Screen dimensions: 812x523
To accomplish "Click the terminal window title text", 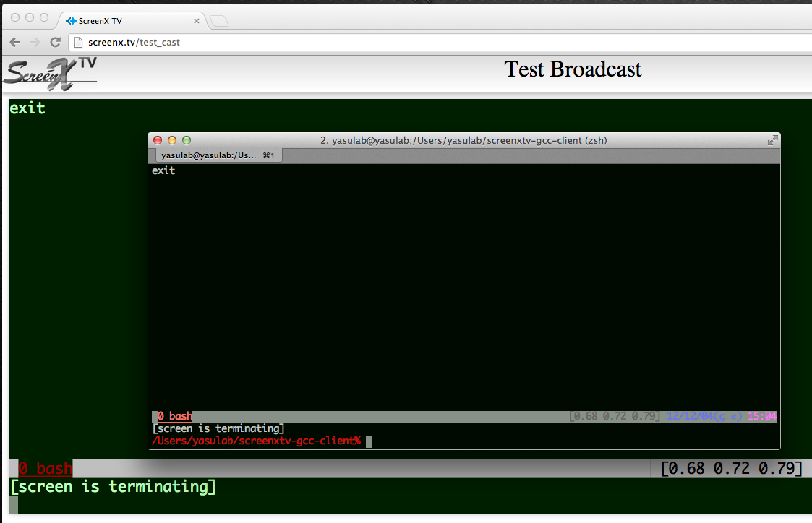I will 463,140.
